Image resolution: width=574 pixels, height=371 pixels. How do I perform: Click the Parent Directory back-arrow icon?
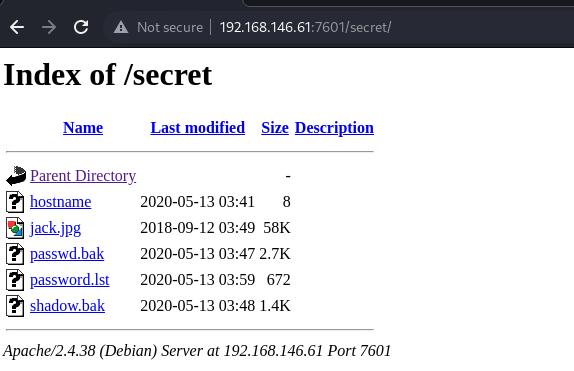[x=16, y=176]
